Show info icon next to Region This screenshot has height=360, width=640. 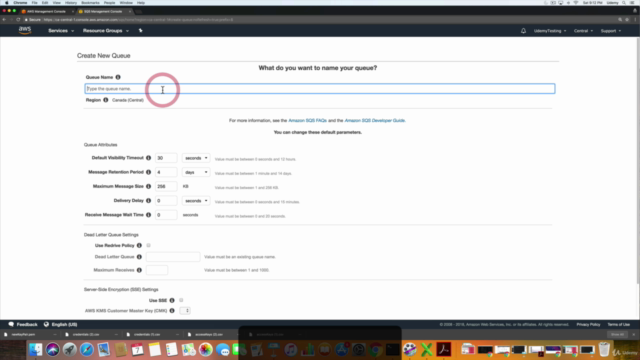point(106,100)
